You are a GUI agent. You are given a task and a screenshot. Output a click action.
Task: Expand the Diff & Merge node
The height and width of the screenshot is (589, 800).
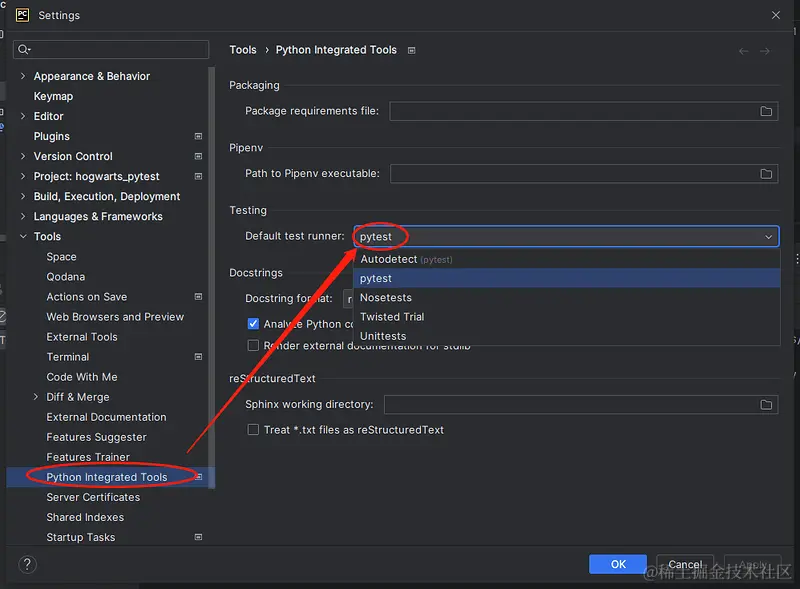pos(35,397)
